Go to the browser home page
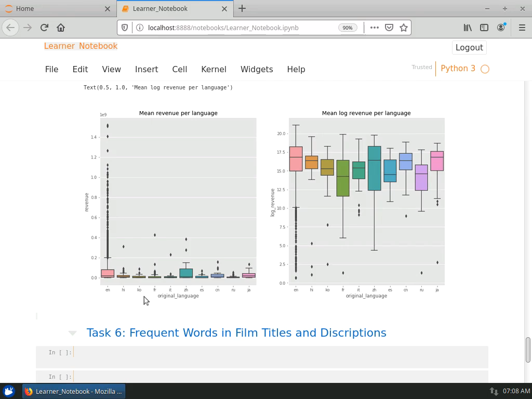532x399 pixels. point(61,28)
